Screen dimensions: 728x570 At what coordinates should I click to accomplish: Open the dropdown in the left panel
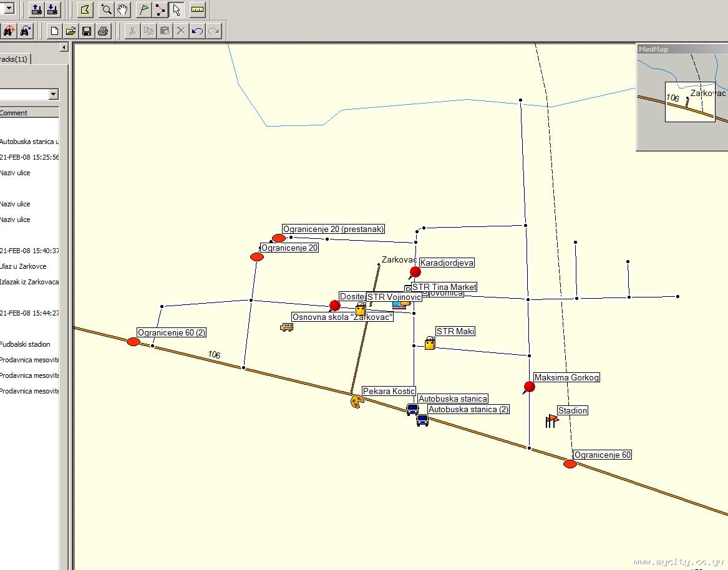pos(54,94)
